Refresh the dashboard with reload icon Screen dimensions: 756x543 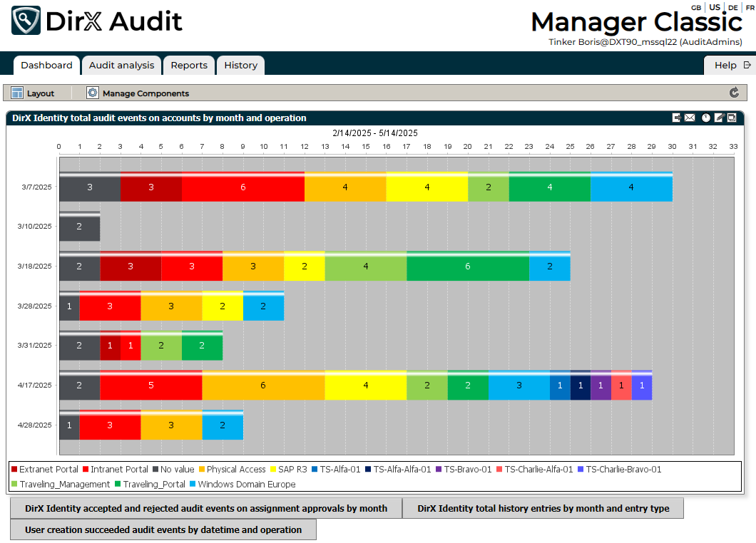point(734,93)
